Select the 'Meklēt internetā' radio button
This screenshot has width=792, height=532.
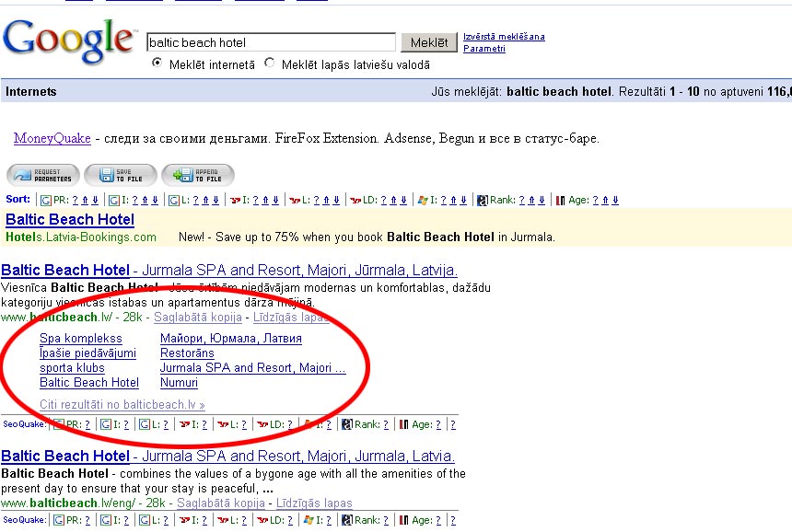point(157,64)
